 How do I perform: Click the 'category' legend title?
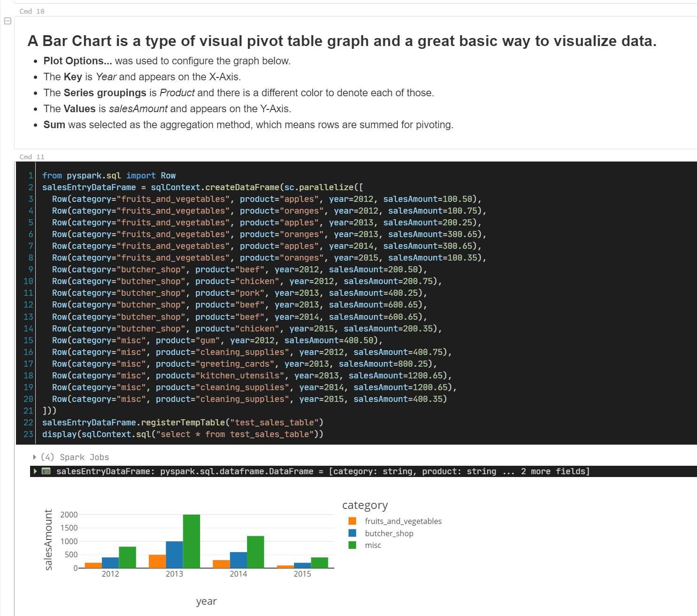click(x=364, y=505)
